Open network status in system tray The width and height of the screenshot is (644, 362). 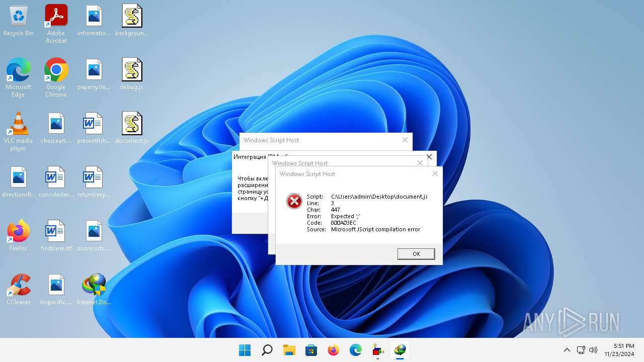click(581, 350)
